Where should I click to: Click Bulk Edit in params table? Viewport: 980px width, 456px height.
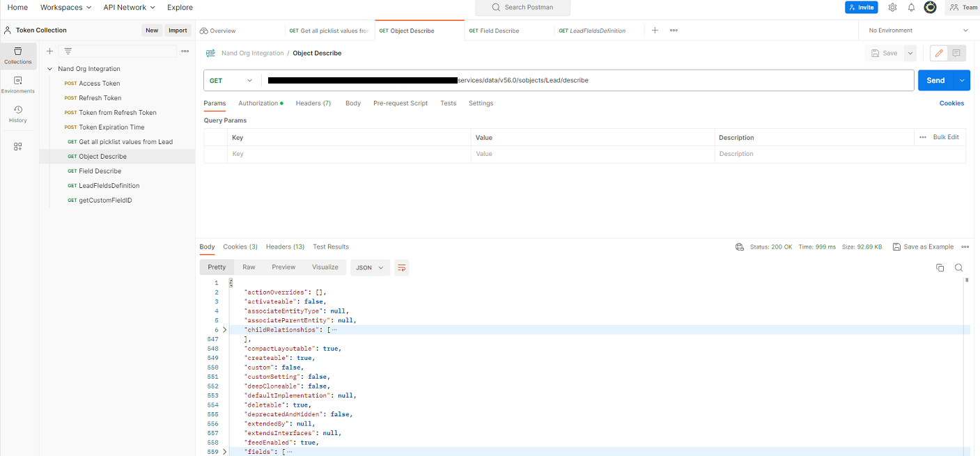[946, 137]
